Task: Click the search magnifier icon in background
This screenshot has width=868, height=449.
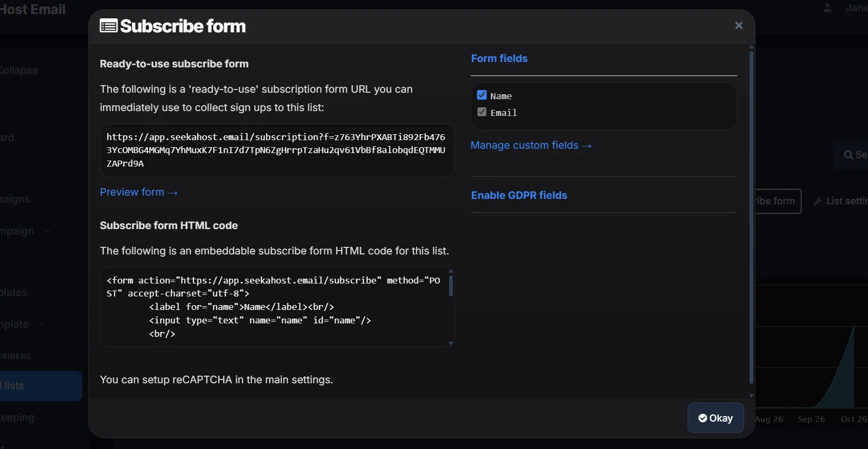Action: (849, 155)
